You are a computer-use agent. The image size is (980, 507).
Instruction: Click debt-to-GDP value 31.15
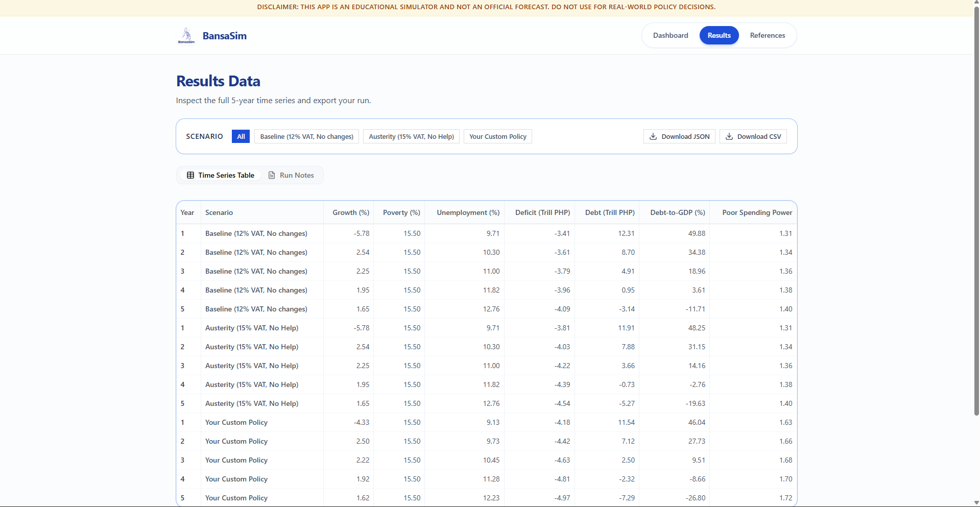coord(697,347)
